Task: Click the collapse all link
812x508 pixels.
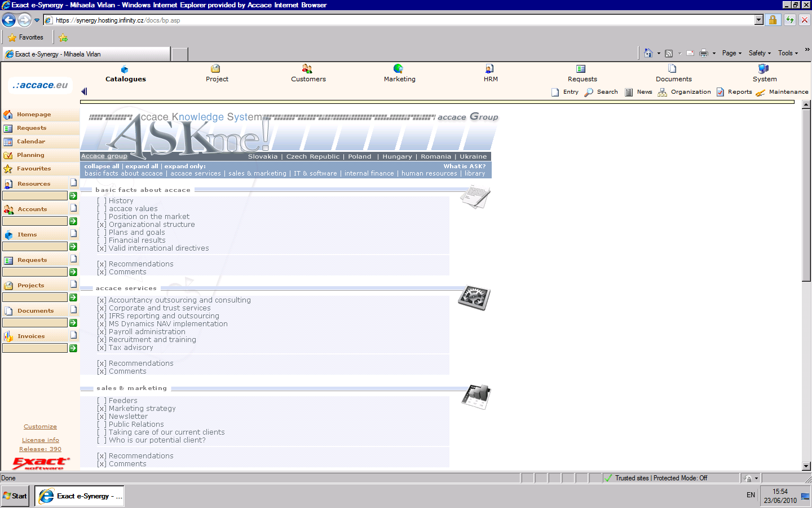Action: (x=102, y=167)
